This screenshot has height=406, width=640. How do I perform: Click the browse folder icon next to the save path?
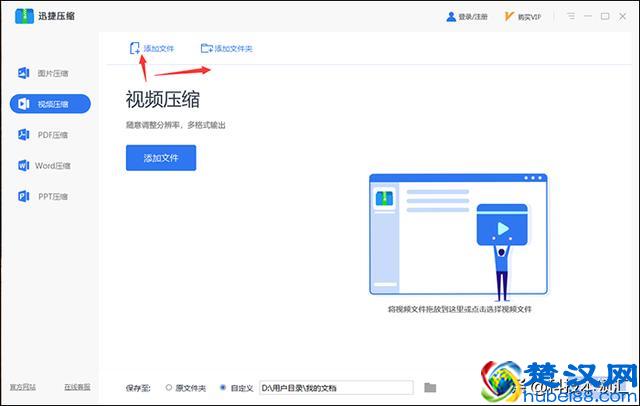pos(430,387)
